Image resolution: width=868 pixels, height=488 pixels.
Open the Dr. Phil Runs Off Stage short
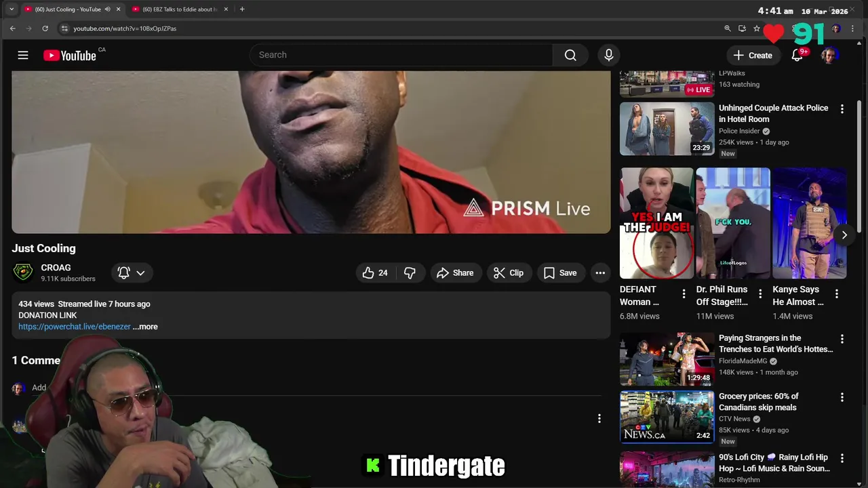pyautogui.click(x=733, y=223)
